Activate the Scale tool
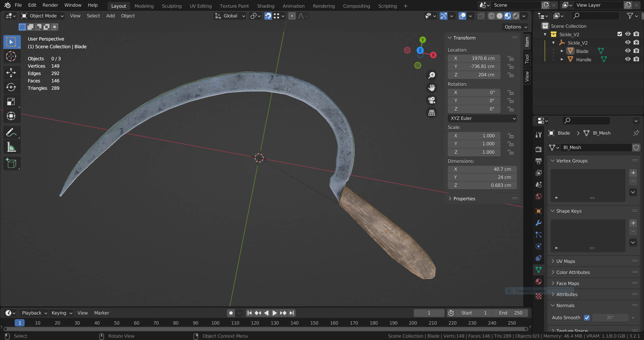Viewport: 644px width, 340px height. click(11, 101)
